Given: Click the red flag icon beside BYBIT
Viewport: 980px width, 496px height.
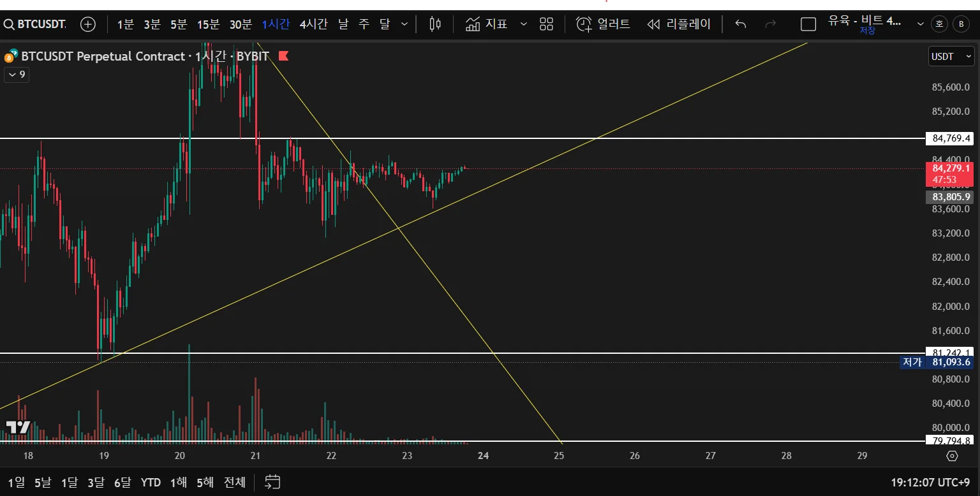Looking at the screenshot, I should (x=283, y=56).
